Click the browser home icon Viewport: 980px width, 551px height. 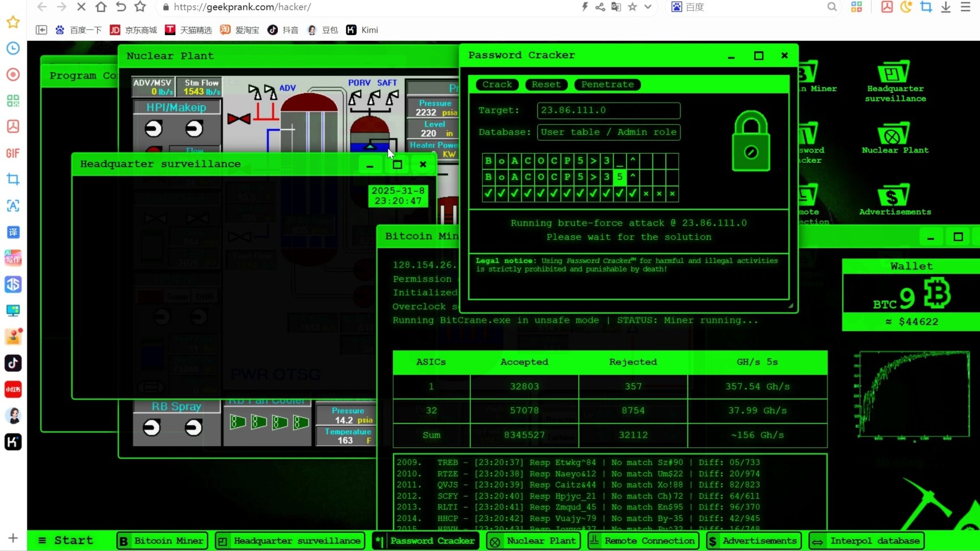(100, 7)
